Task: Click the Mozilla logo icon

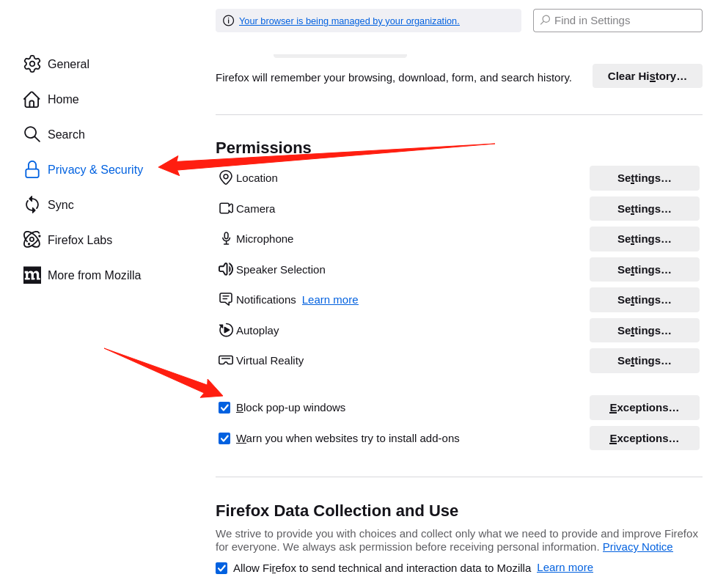Action: [x=32, y=275]
